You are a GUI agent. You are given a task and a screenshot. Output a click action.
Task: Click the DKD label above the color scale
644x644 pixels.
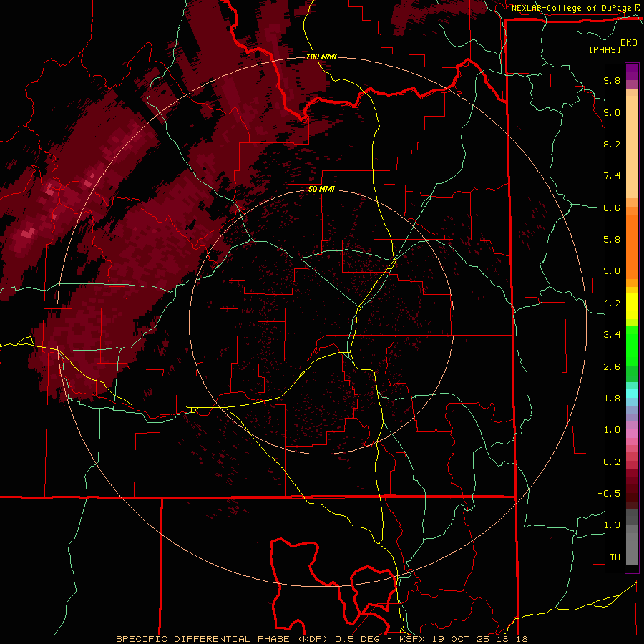point(629,43)
